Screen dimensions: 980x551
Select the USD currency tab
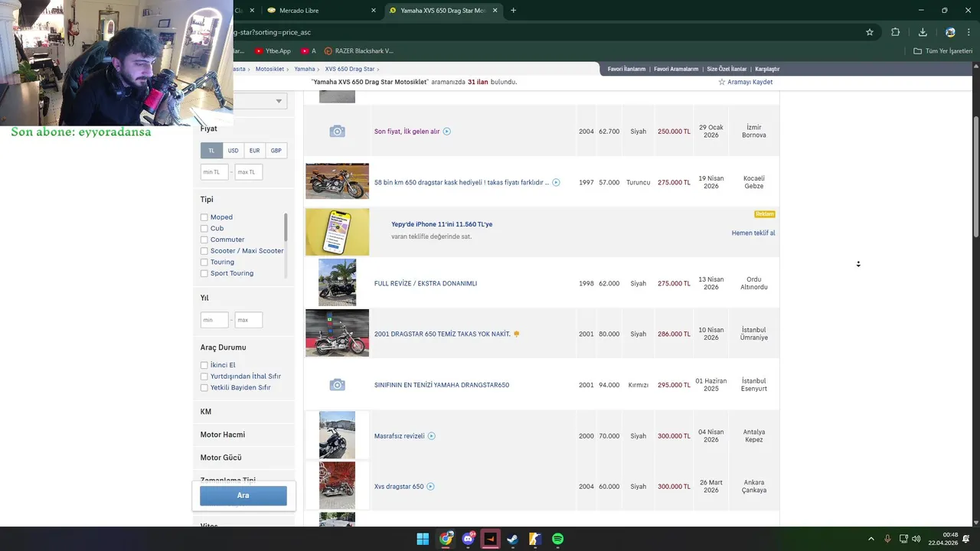tap(233, 151)
